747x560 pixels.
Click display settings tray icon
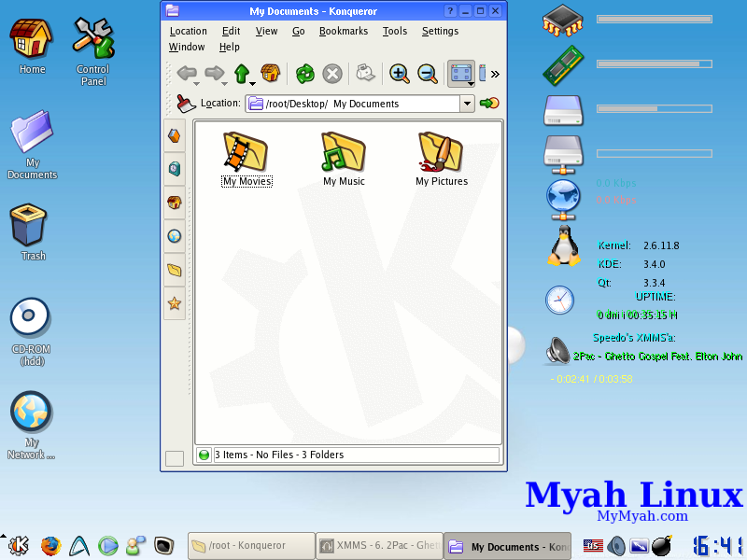(x=639, y=546)
